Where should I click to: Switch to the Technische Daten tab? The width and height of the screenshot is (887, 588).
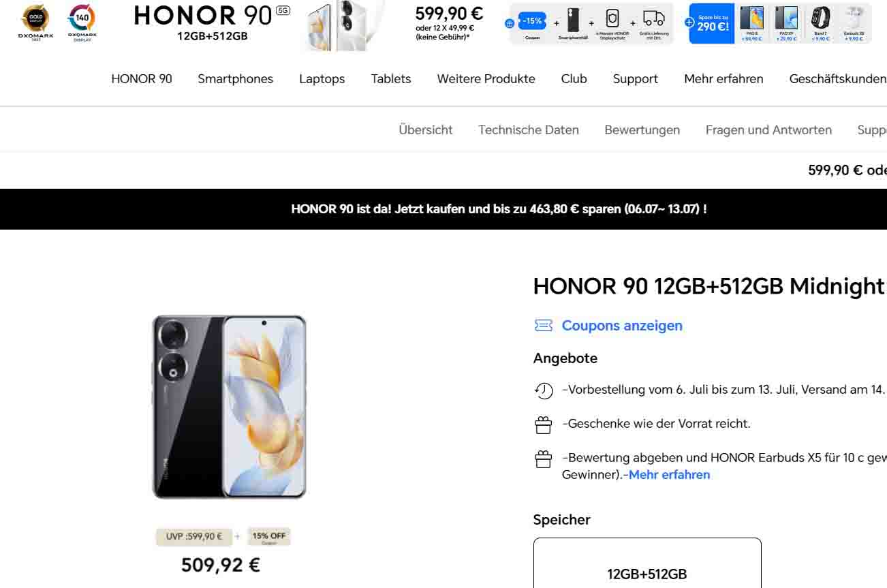point(529,129)
